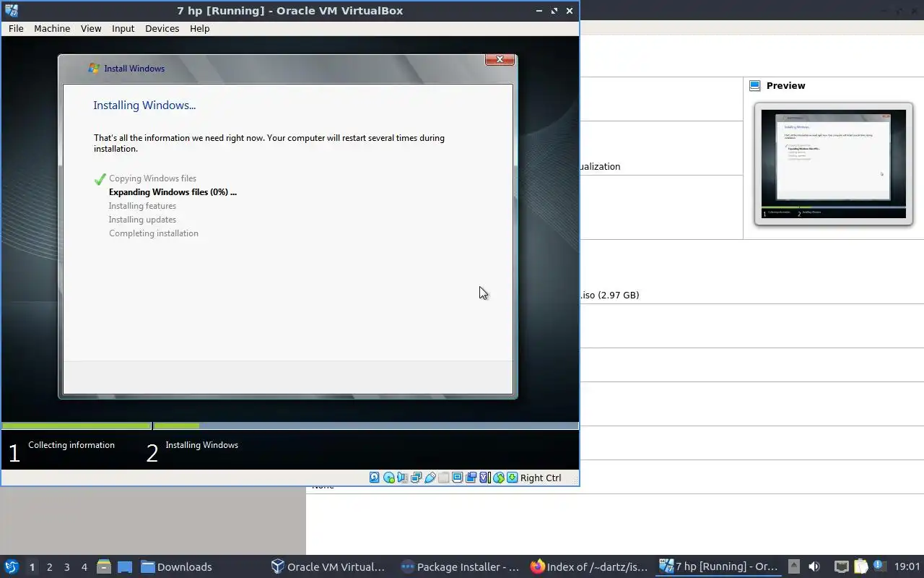This screenshot has height=578, width=924.
Task: Switch to workspace 4
Action: point(84,567)
